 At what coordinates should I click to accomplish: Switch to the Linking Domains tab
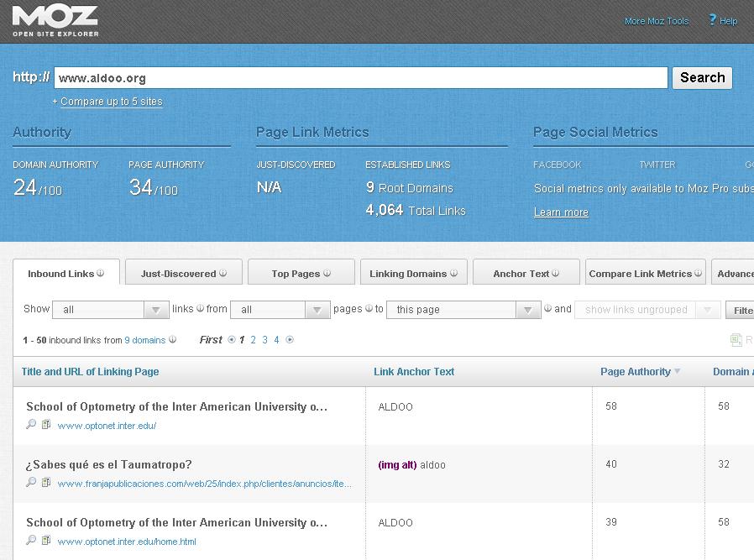click(414, 273)
